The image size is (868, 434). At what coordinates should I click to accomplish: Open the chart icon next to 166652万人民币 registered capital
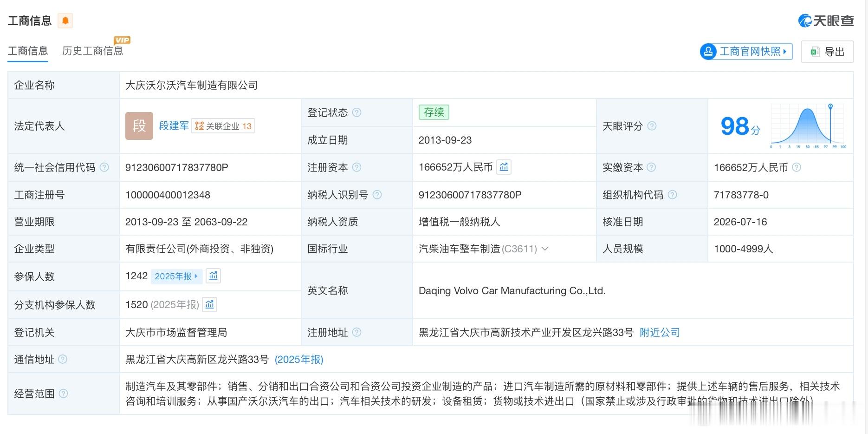click(x=504, y=167)
